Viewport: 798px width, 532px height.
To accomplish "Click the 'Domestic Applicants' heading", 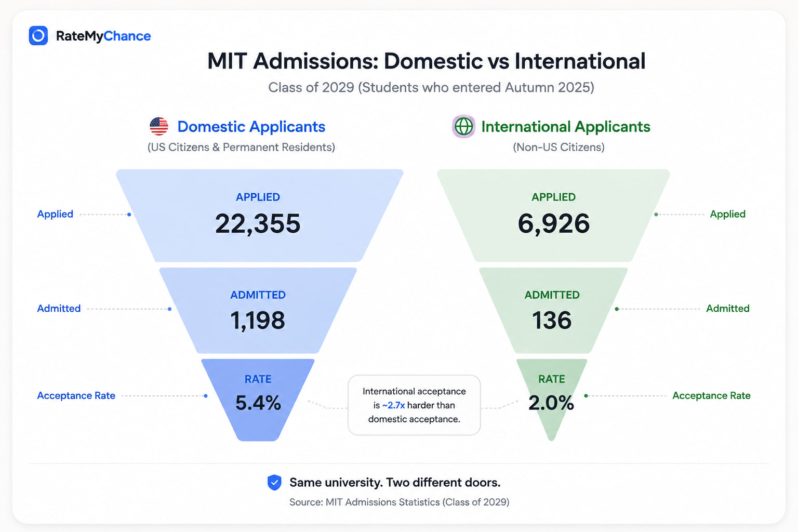I will [x=251, y=126].
